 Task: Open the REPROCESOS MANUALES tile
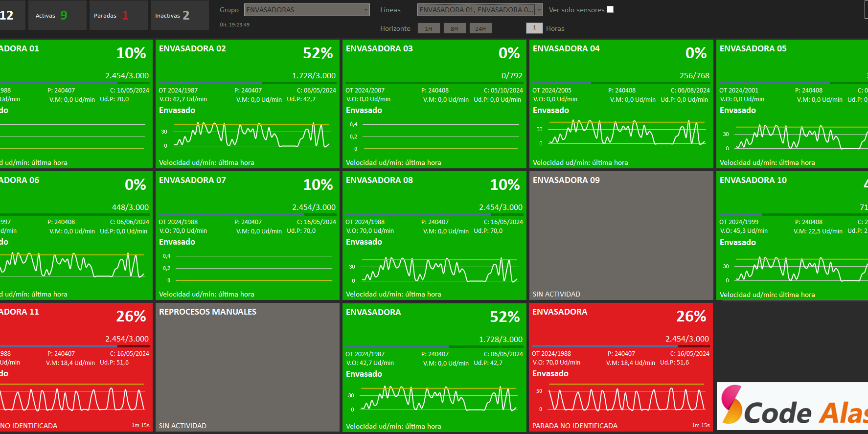(x=247, y=367)
